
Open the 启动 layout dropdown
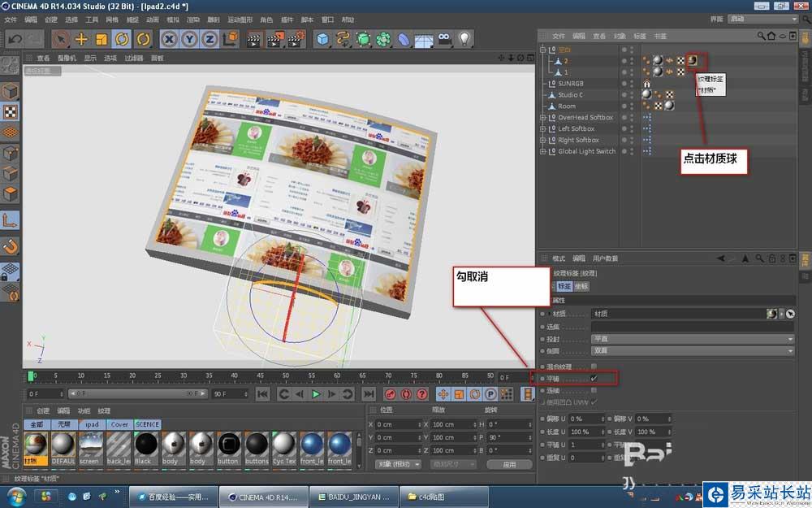762,19
